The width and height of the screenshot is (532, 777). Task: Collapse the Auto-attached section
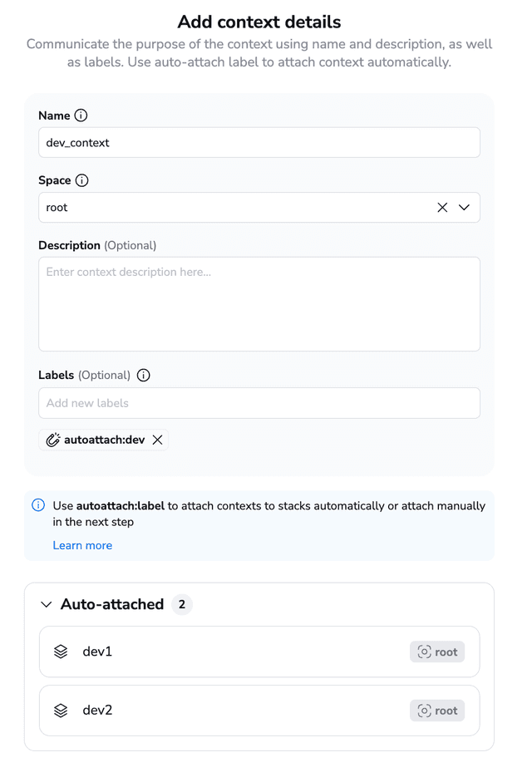coord(46,604)
